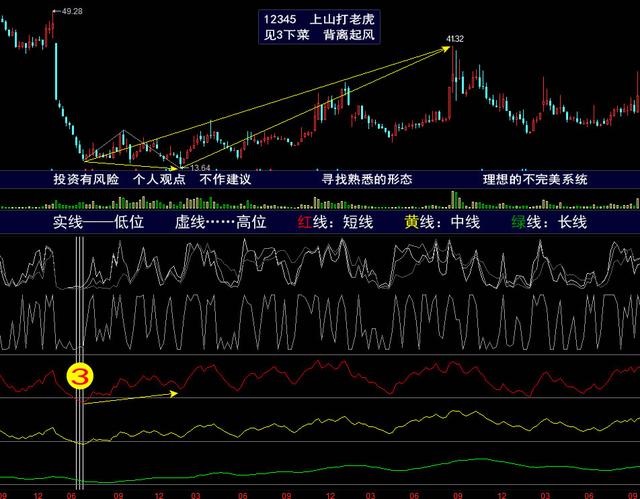The image size is (640, 499).
Task: Click the 41.32 peak price label
Action: (455, 39)
